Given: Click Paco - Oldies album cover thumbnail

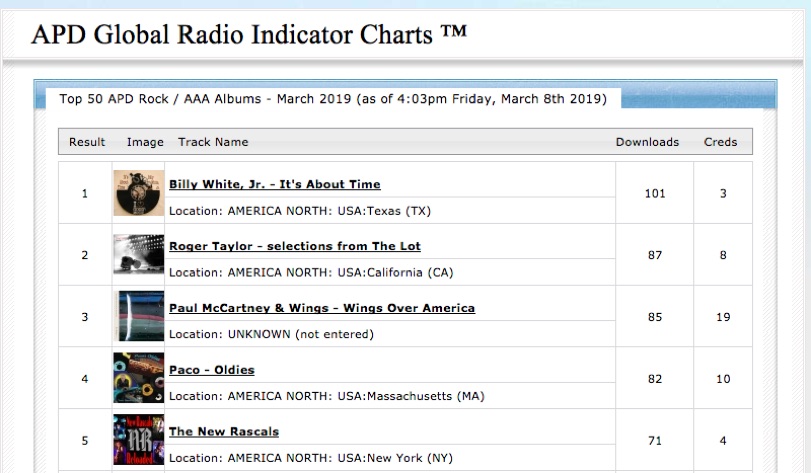Looking at the screenshot, I should click(x=138, y=378).
